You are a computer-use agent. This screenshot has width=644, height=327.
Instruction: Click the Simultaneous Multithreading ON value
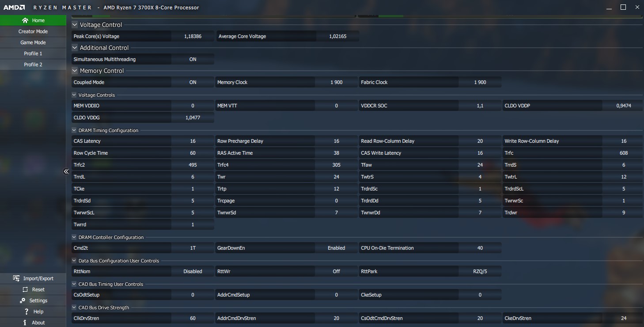[193, 59]
